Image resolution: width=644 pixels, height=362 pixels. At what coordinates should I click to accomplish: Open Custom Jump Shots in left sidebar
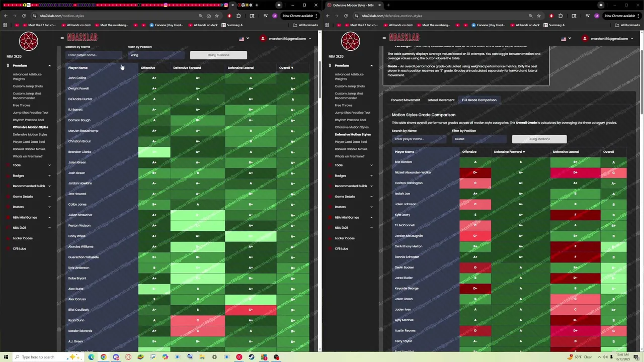pos(28,86)
